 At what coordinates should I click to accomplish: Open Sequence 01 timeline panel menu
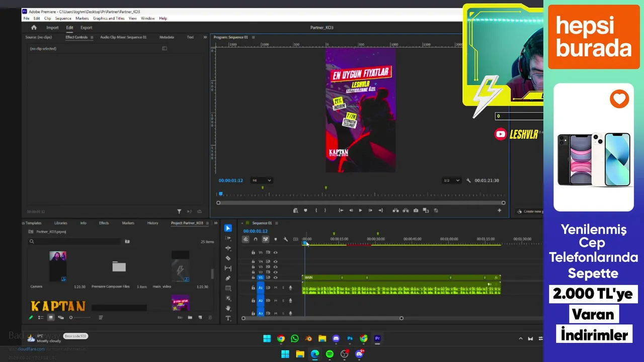(x=276, y=223)
